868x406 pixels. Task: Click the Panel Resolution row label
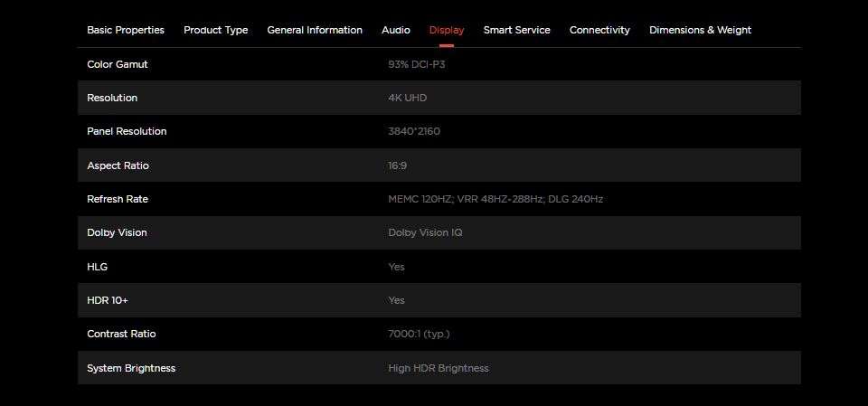(127, 131)
